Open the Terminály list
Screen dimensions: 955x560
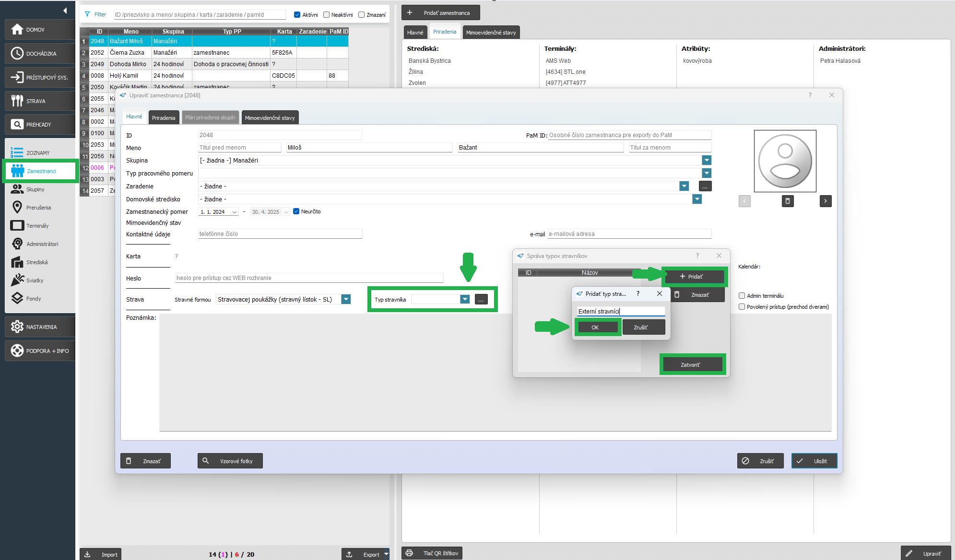click(x=37, y=226)
